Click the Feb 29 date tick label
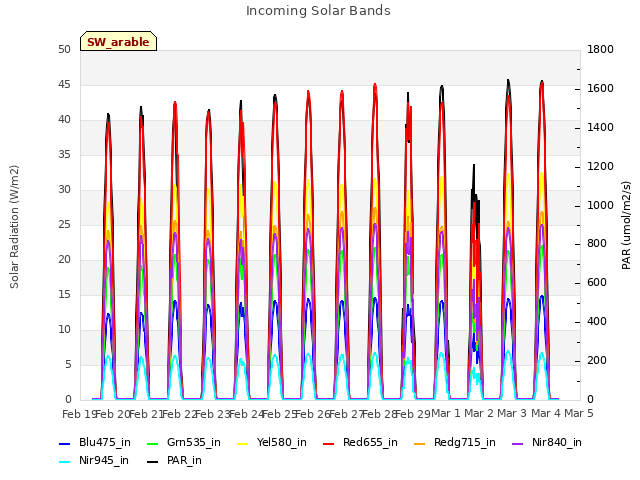Viewport: 640px width, 480px height. click(x=413, y=414)
